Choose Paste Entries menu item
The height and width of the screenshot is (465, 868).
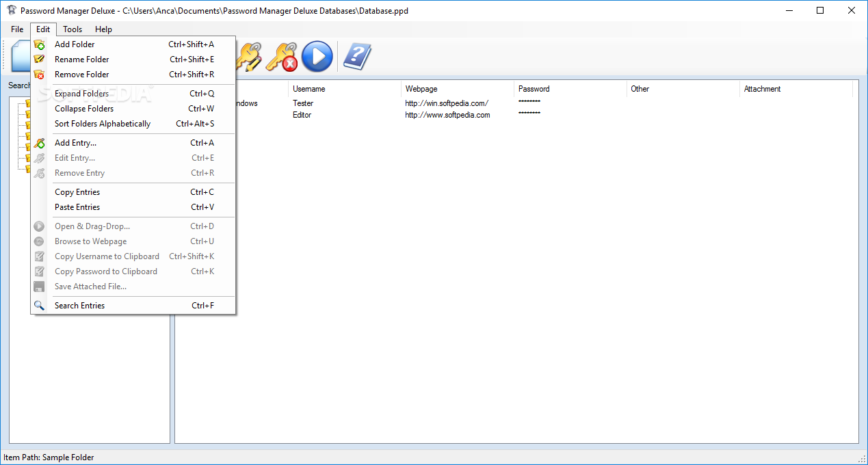[x=133, y=207]
